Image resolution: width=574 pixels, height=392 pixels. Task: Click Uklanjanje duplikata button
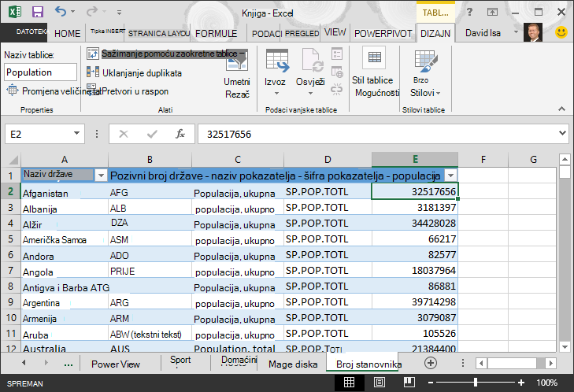(x=135, y=73)
